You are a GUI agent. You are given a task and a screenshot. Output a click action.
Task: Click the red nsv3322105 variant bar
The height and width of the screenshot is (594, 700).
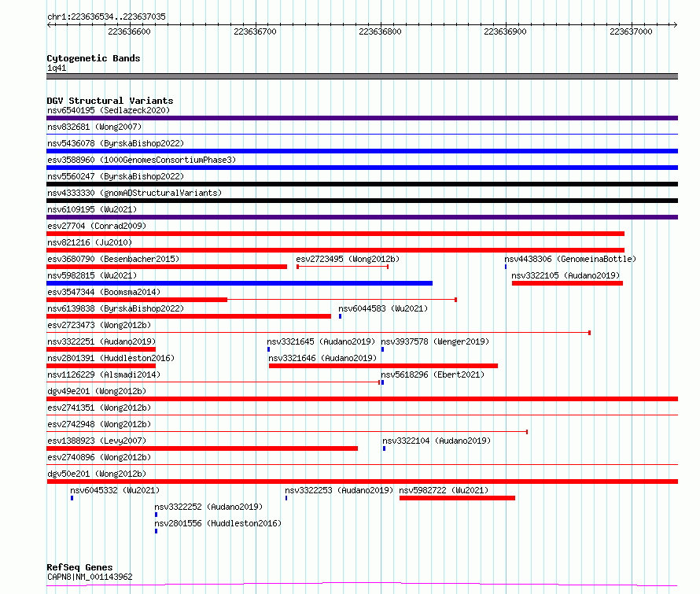coord(567,283)
